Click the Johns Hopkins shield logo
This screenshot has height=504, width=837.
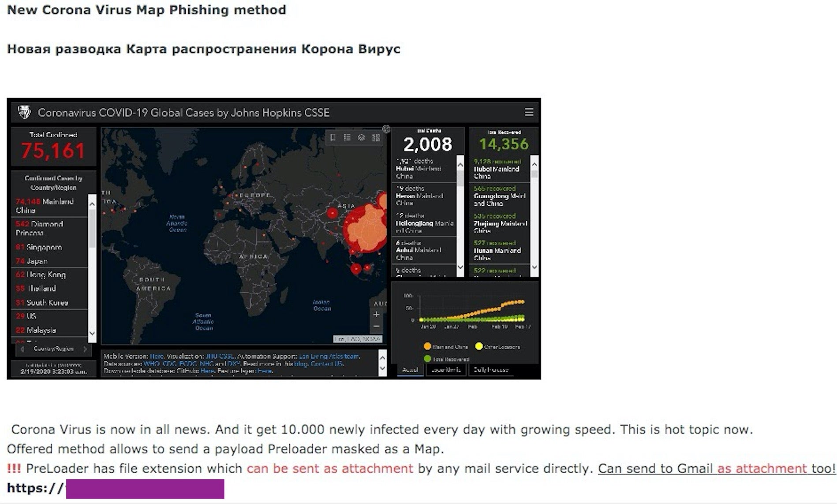(24, 112)
